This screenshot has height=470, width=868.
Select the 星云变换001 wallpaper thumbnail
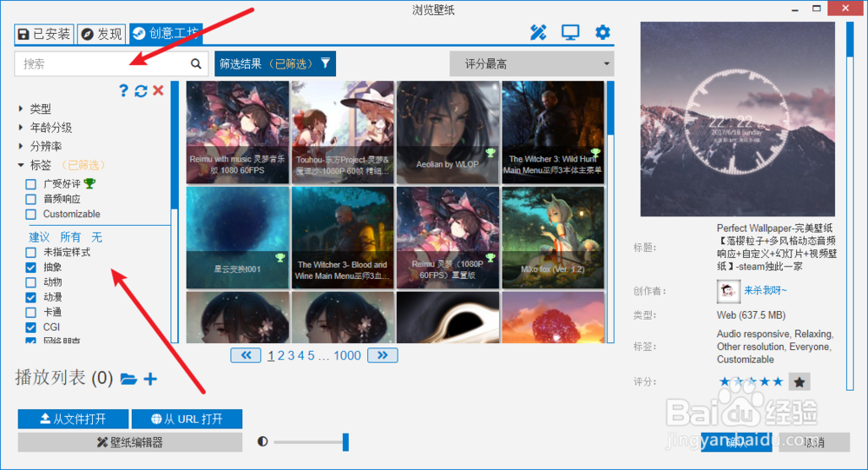click(x=238, y=238)
